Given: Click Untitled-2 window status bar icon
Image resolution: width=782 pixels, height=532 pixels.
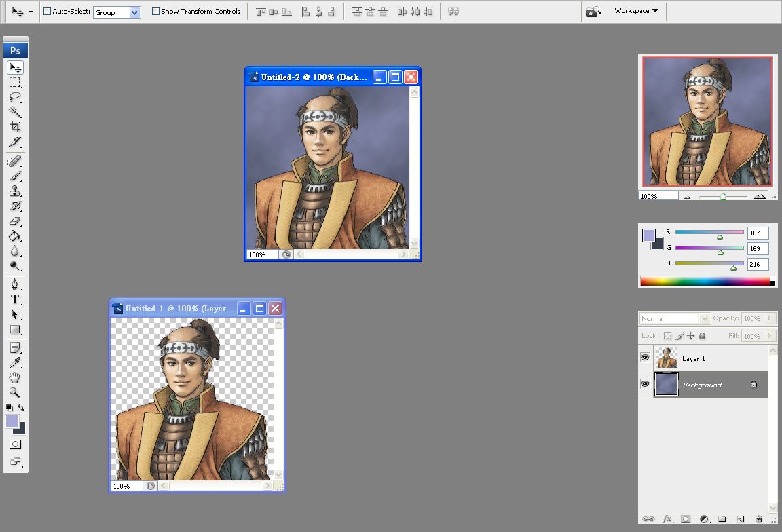Looking at the screenshot, I should pos(286,254).
